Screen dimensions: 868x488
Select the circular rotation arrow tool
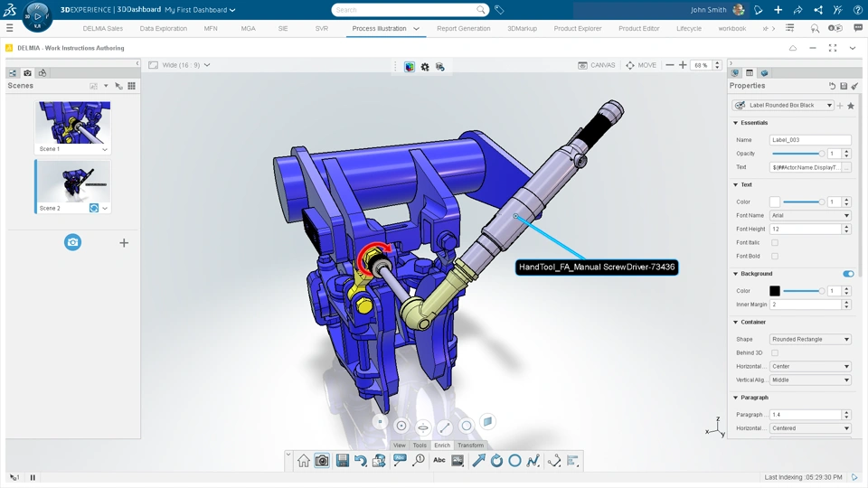click(496, 460)
